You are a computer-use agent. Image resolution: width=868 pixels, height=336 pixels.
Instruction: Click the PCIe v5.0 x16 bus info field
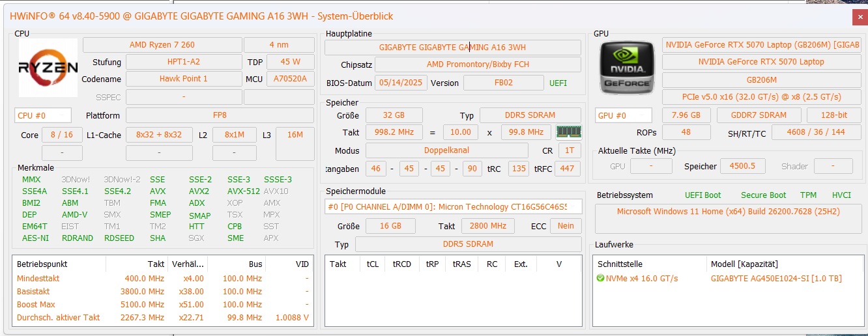[x=761, y=97]
